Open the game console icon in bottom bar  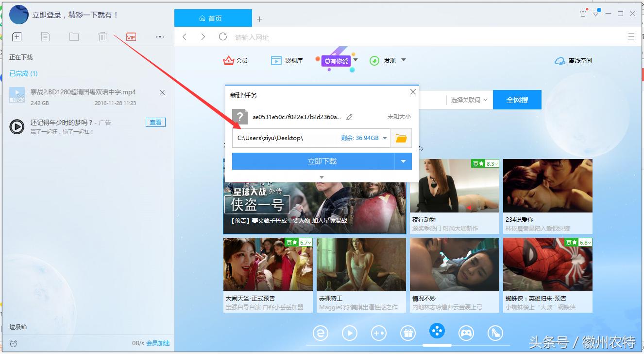(x=379, y=333)
